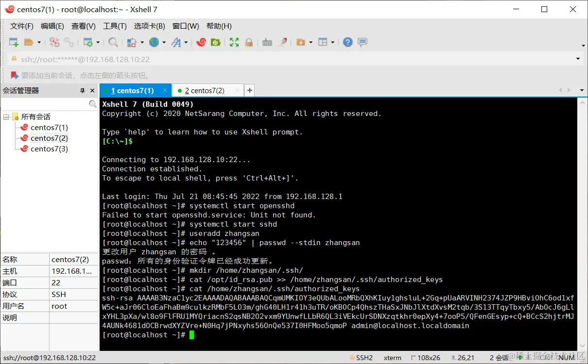
Task: Click the panel layout toolbar icon
Action: (323, 43)
